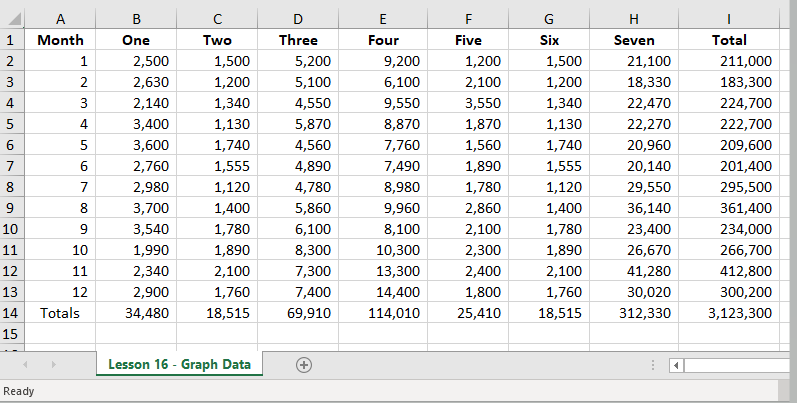Select cell containing 25,410
The height and width of the screenshot is (403, 797).
coord(468,313)
